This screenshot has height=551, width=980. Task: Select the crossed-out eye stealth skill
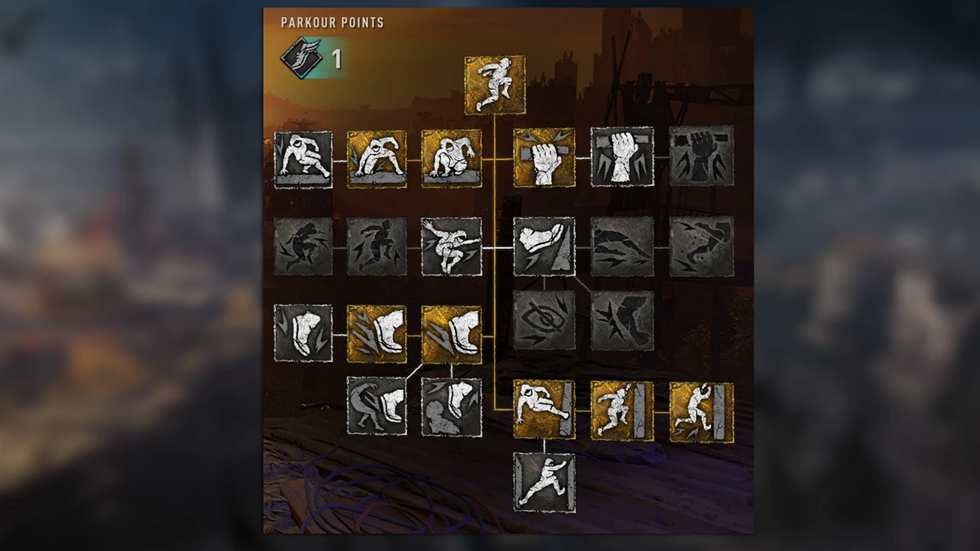click(544, 320)
